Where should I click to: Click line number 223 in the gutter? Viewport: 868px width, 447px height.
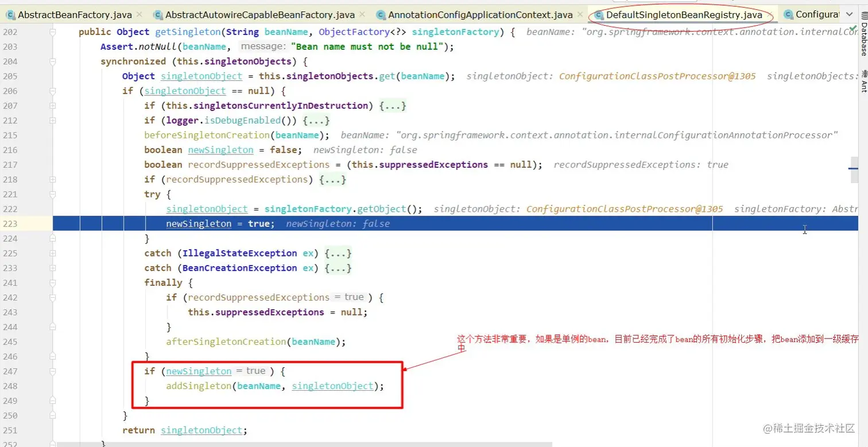10,224
